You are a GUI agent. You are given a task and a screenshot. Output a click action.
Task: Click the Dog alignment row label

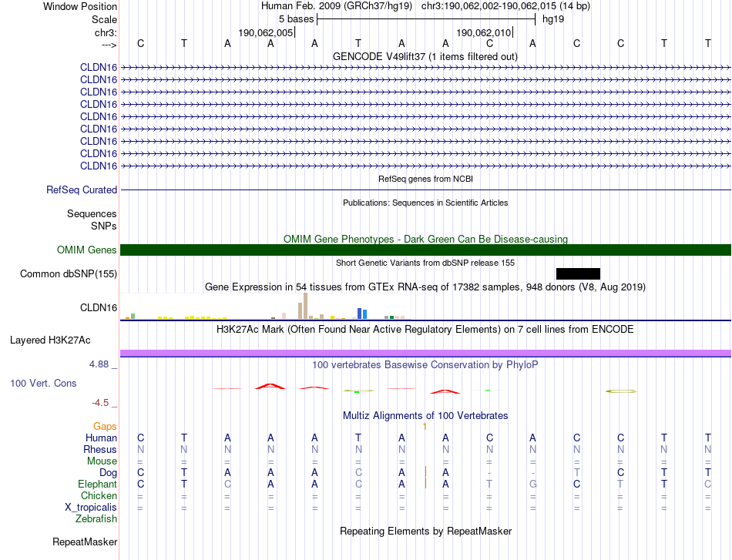(x=108, y=473)
